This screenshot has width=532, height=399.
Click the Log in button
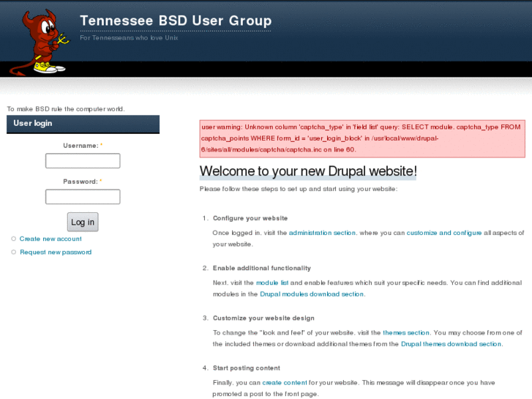[x=83, y=222]
